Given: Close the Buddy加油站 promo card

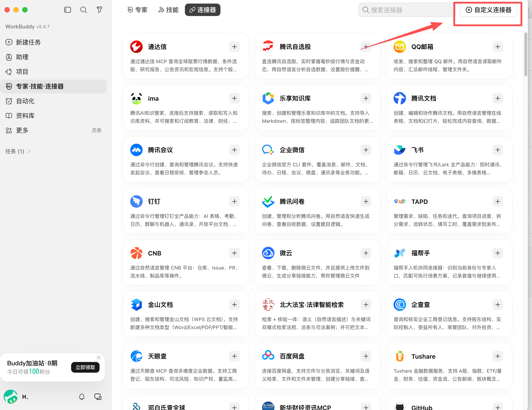Looking at the screenshot, I should (x=99, y=357).
